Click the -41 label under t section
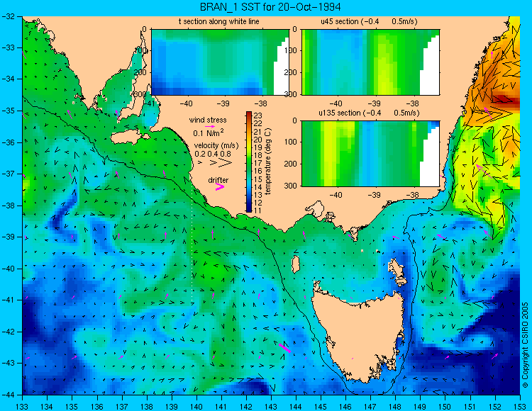 (x=148, y=103)
